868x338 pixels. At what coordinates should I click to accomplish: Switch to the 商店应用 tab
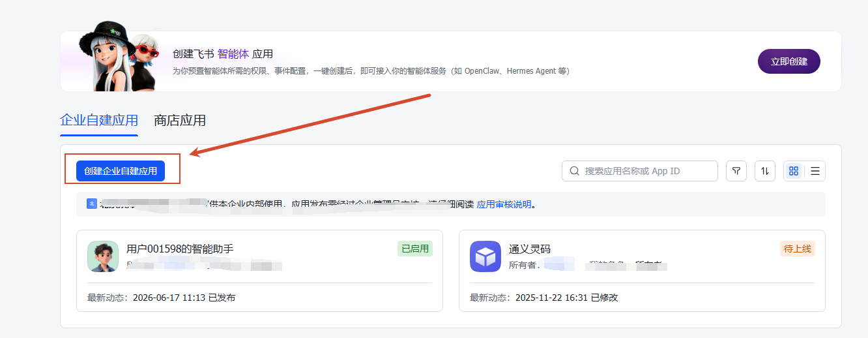[x=180, y=121]
